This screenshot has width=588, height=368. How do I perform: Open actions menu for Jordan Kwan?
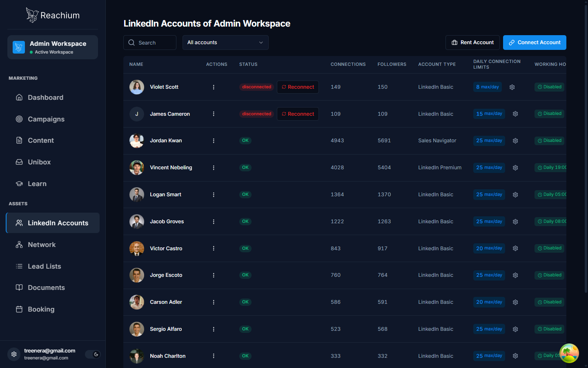(214, 141)
